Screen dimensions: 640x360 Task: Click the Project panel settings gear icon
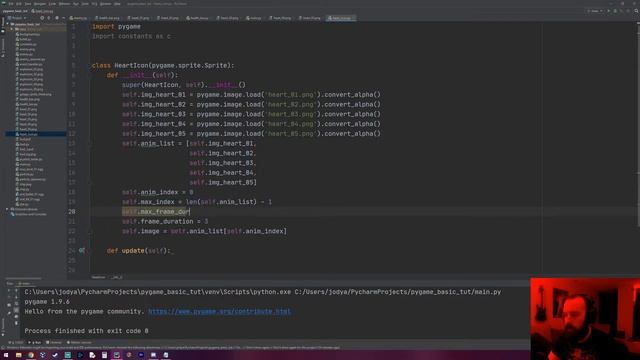(56, 18)
